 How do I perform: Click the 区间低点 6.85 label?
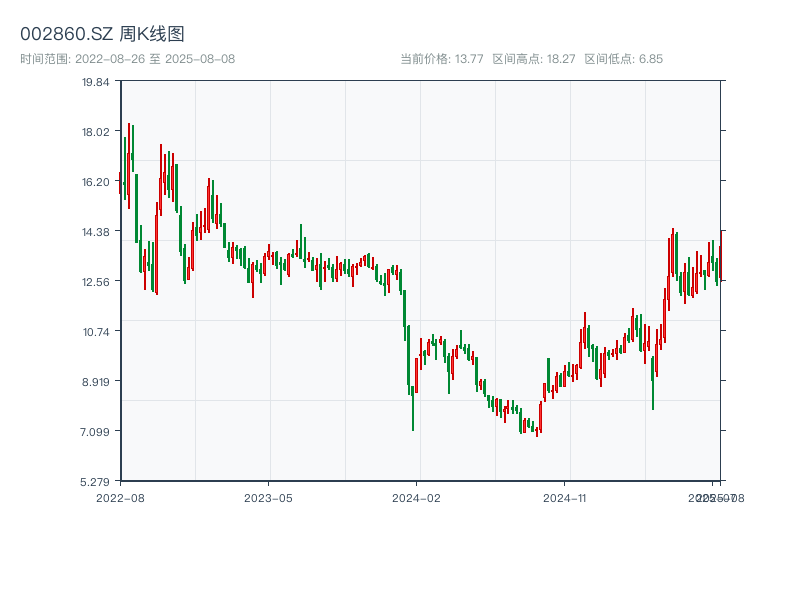point(624,59)
